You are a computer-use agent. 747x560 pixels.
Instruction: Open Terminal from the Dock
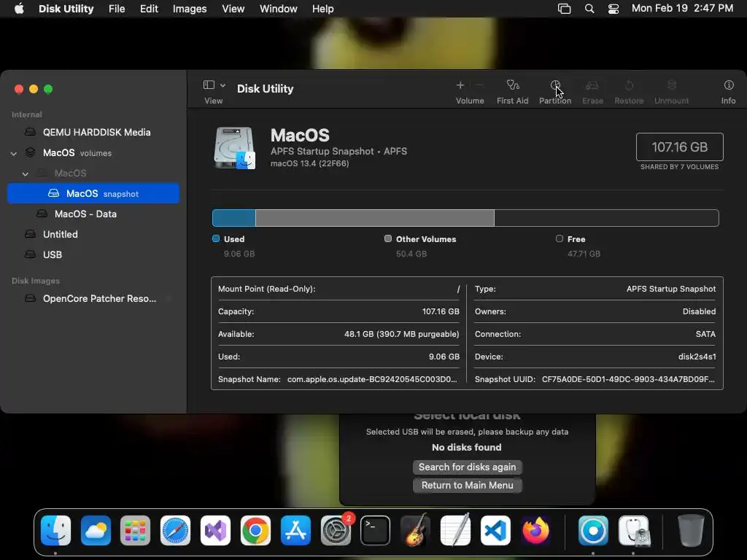(x=375, y=531)
